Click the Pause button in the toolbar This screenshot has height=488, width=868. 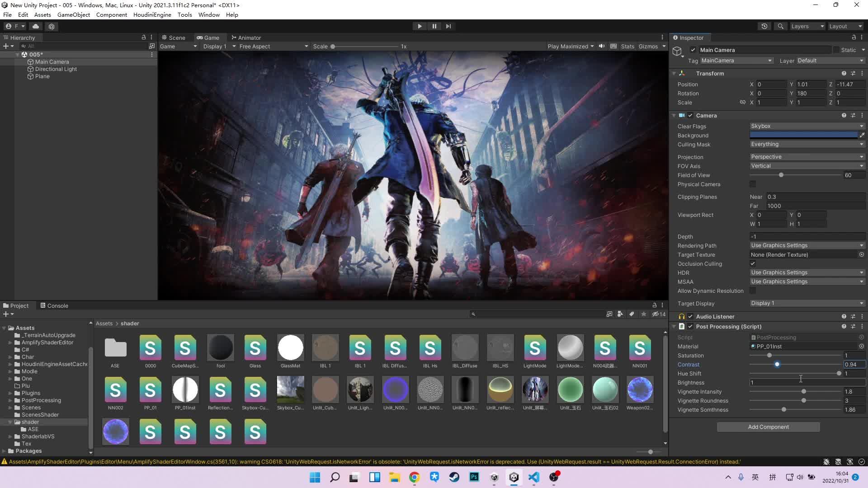tap(434, 26)
